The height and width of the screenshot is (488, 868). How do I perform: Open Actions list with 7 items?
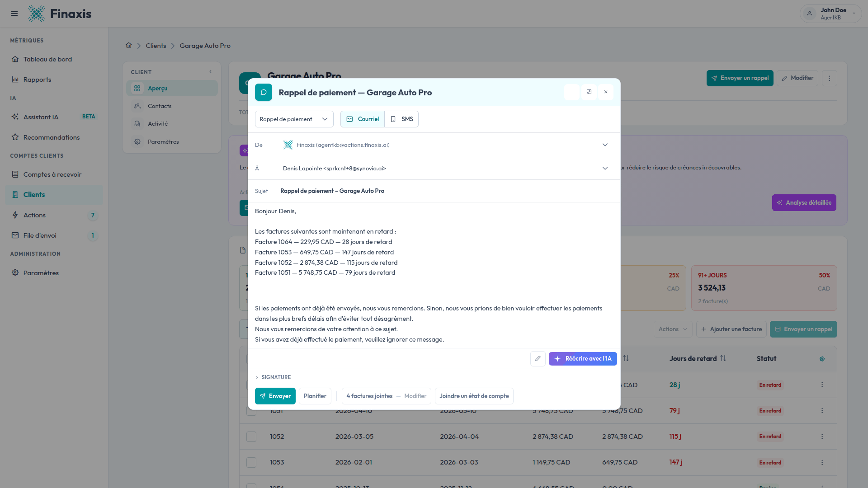pyautogui.click(x=54, y=215)
